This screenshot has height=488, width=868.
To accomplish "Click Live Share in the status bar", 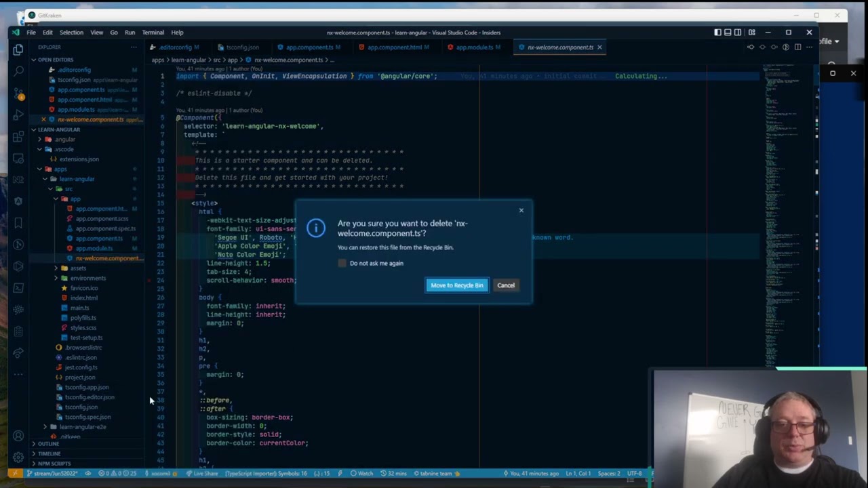I will click(203, 474).
